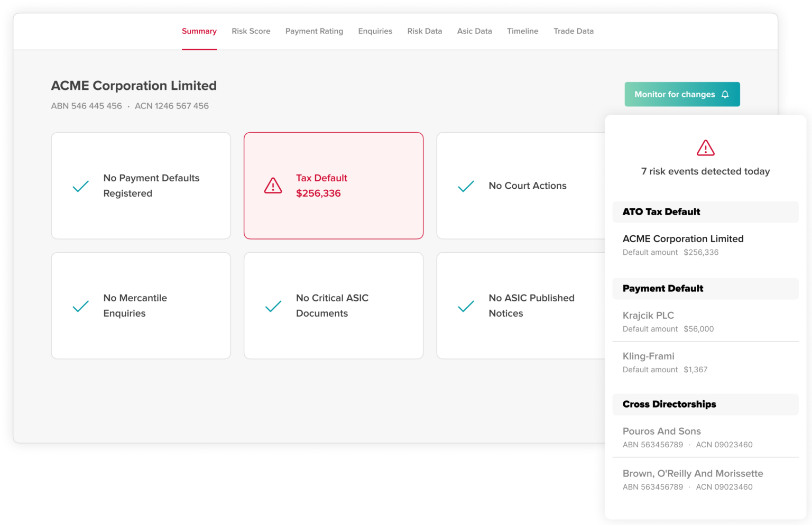Open the Tax Default $256,336 card

point(333,186)
